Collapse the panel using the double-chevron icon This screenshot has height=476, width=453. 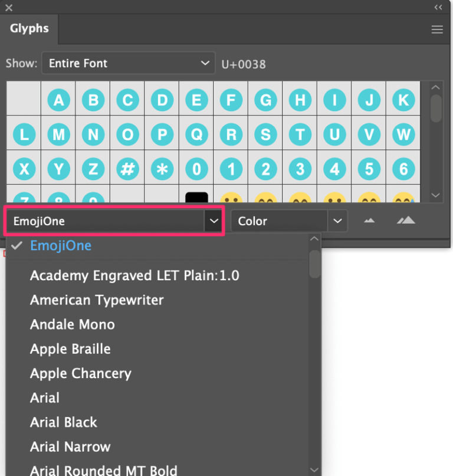pyautogui.click(x=438, y=8)
